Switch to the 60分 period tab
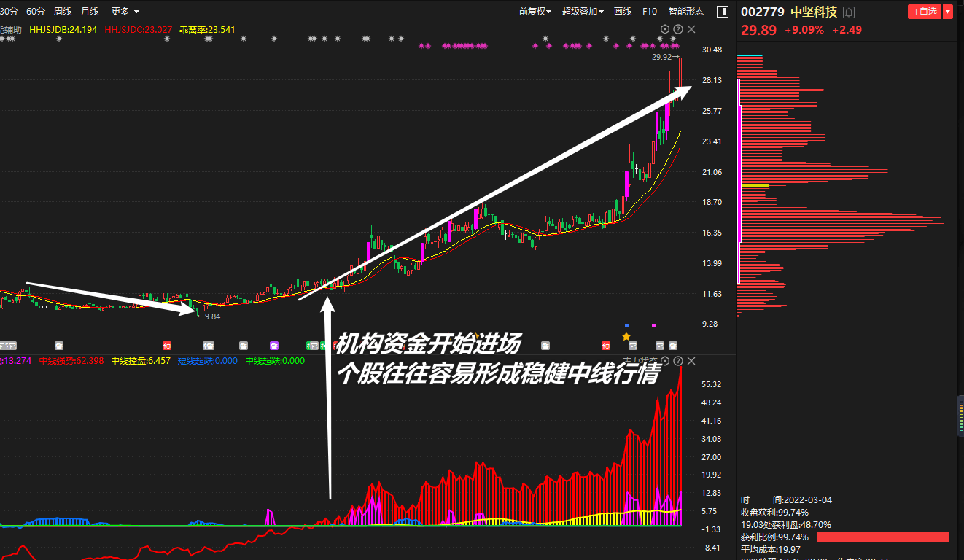Image resolution: width=964 pixels, height=560 pixels. [35, 11]
